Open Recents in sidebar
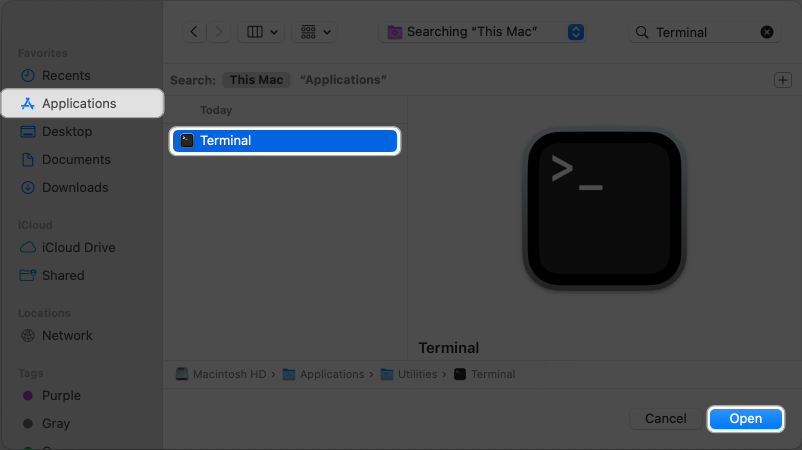The width and height of the screenshot is (802, 450). click(82, 76)
